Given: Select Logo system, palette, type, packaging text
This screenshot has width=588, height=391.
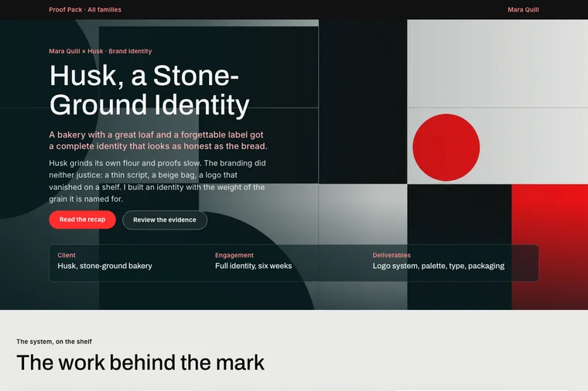Looking at the screenshot, I should click(x=439, y=266).
